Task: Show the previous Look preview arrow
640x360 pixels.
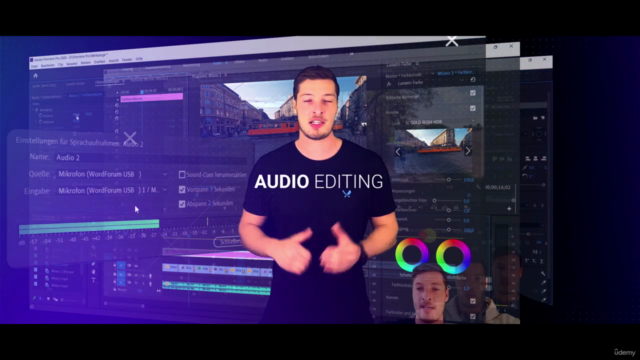Action: pyautogui.click(x=398, y=152)
